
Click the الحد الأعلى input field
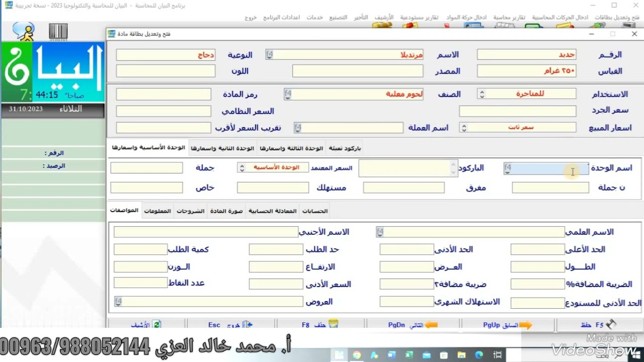click(538, 249)
